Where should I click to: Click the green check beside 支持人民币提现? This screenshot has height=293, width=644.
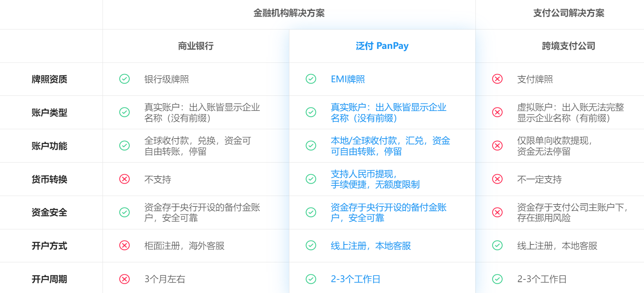pyautogui.click(x=311, y=179)
